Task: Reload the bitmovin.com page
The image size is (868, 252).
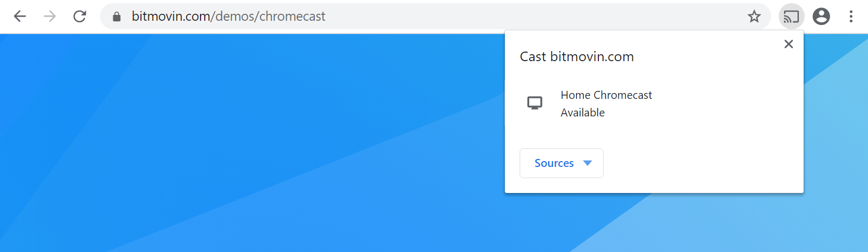Action: click(80, 16)
